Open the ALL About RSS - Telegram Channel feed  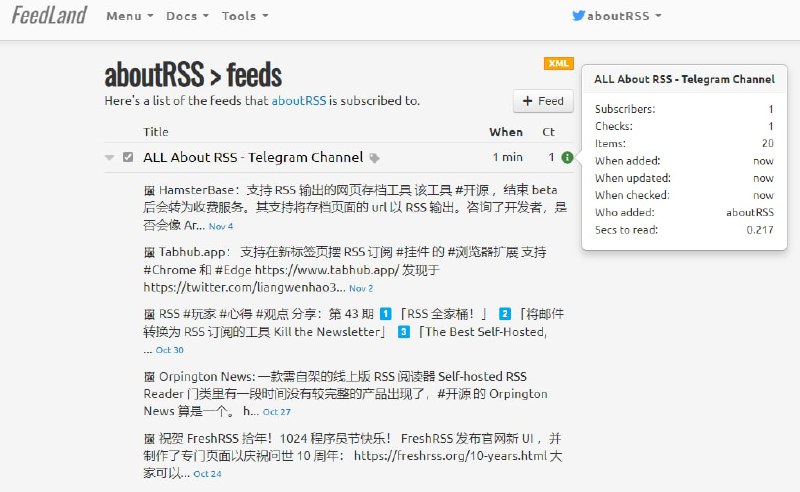point(253,157)
